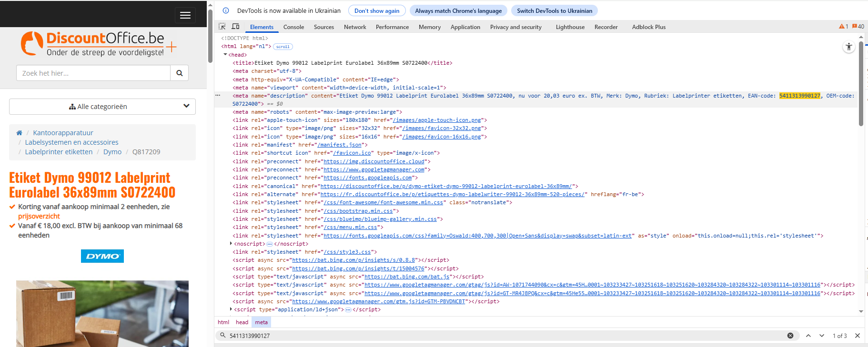
Task: Go to previous search match
Action: [x=808, y=336]
